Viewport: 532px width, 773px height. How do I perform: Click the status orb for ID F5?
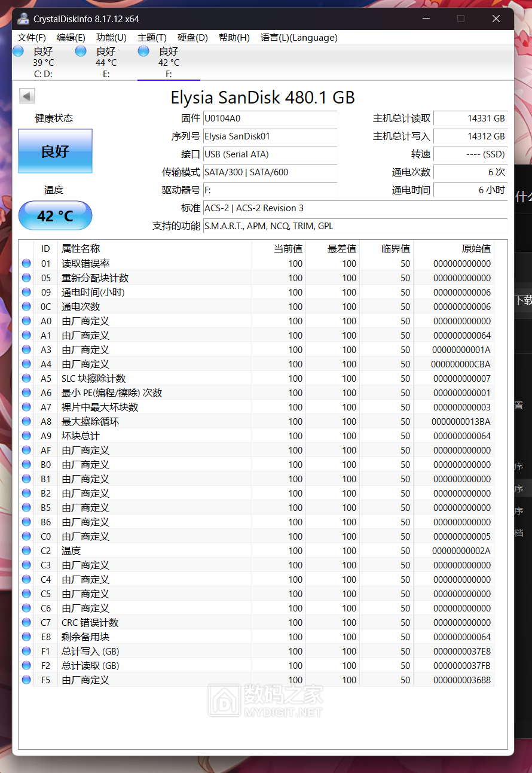26,680
